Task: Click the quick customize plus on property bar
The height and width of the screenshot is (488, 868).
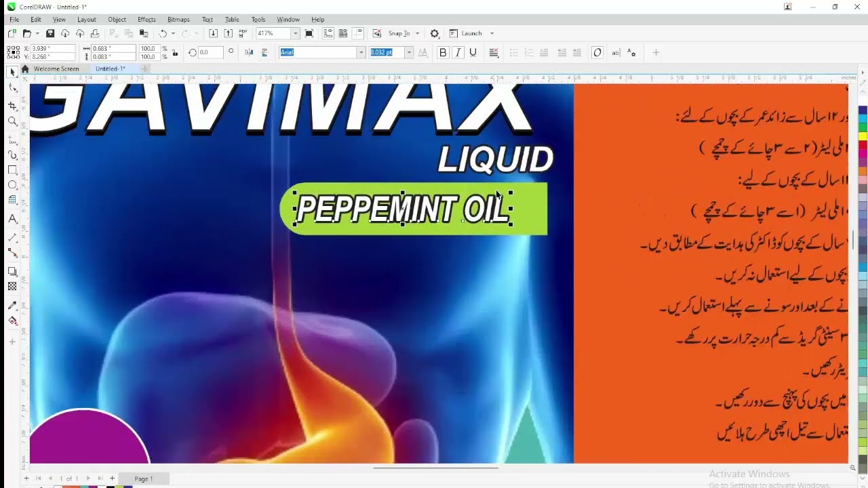Action: 656,52
